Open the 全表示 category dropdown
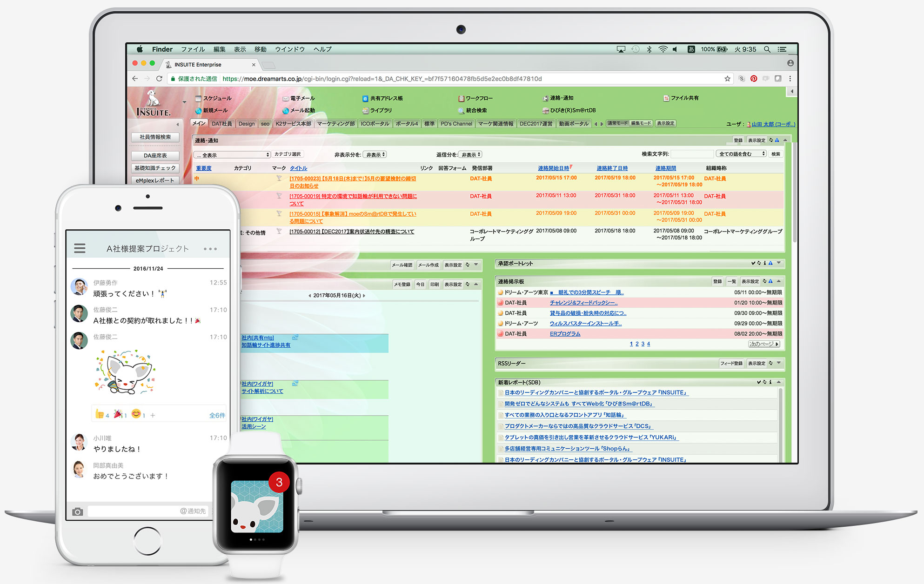 click(x=232, y=155)
